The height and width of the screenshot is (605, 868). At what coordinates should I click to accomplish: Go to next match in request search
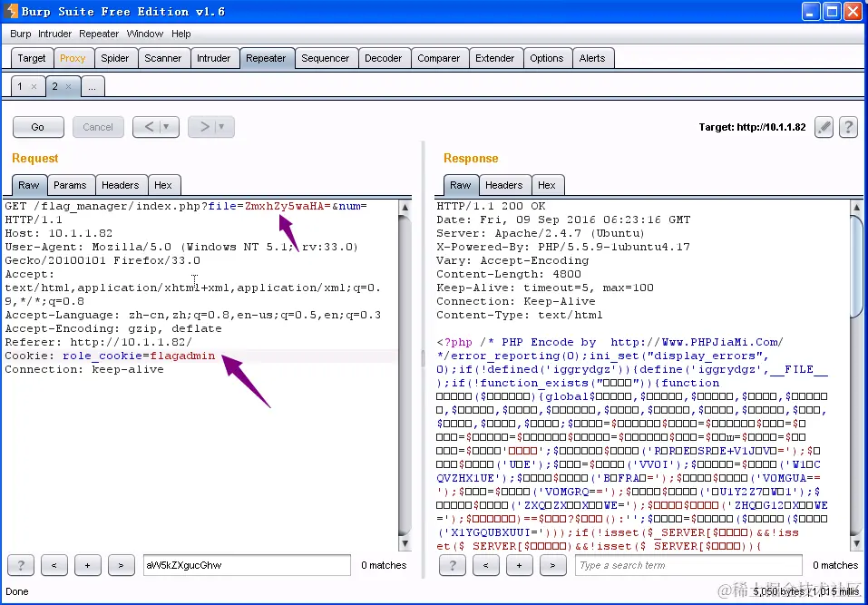122,565
